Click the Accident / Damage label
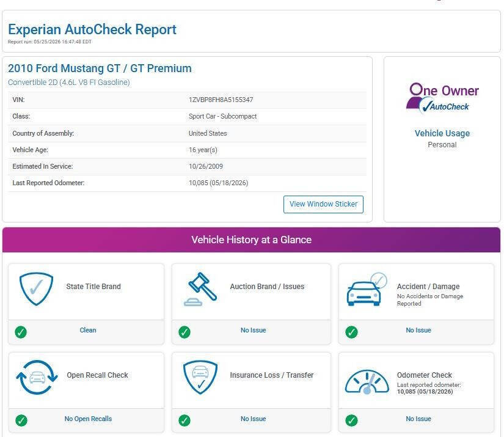 428,287
